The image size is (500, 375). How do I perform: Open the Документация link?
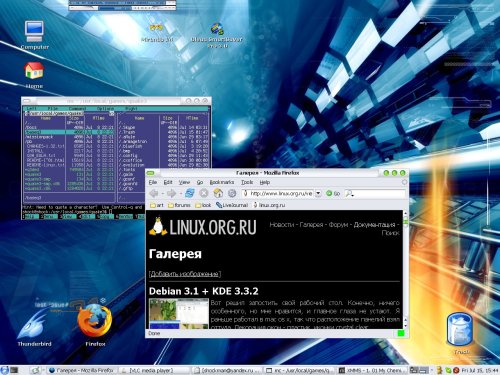point(374,225)
